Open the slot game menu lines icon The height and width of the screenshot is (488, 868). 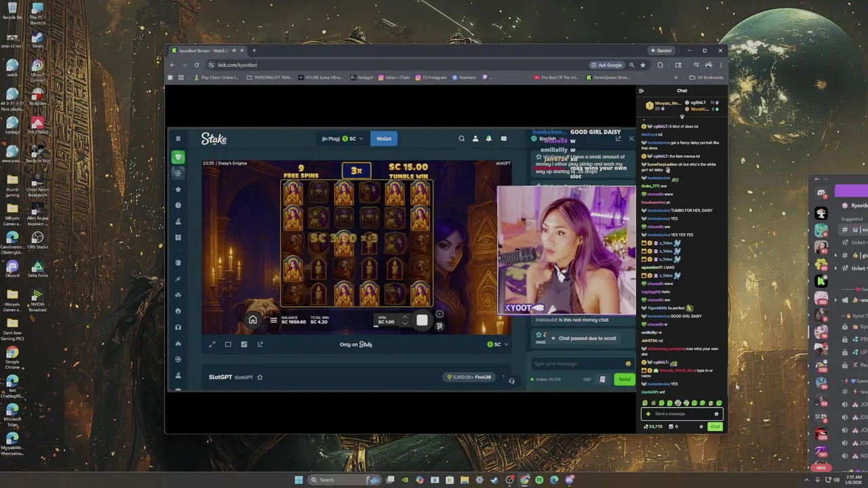[x=273, y=321]
